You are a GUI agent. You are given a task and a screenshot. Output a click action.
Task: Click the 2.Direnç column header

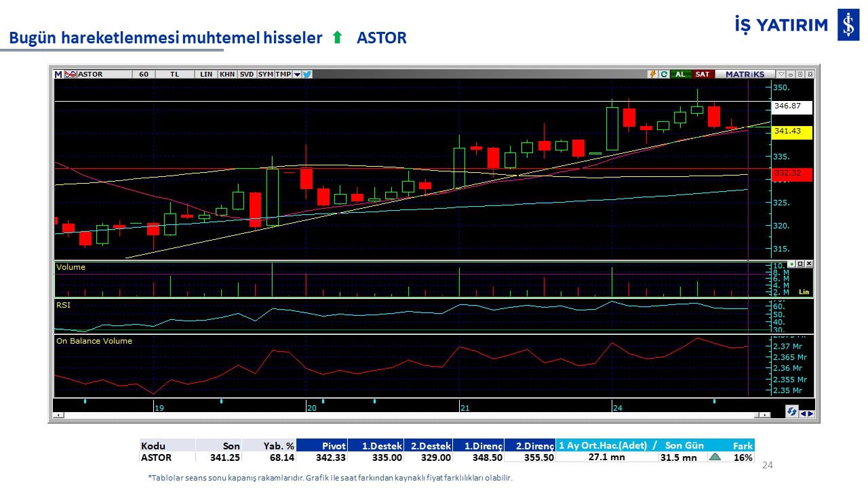(530, 445)
